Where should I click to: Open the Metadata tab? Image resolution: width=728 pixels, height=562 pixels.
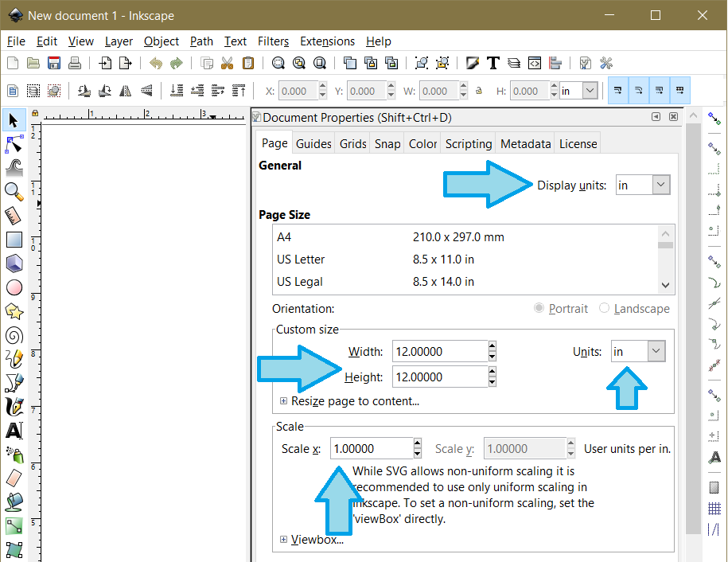tap(526, 144)
